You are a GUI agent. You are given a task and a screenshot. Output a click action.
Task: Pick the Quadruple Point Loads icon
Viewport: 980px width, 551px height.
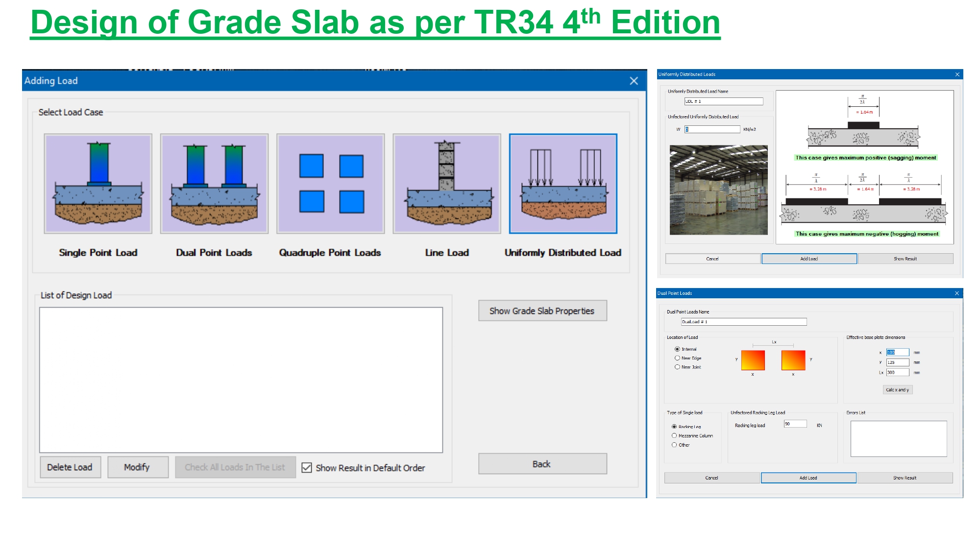tap(331, 184)
